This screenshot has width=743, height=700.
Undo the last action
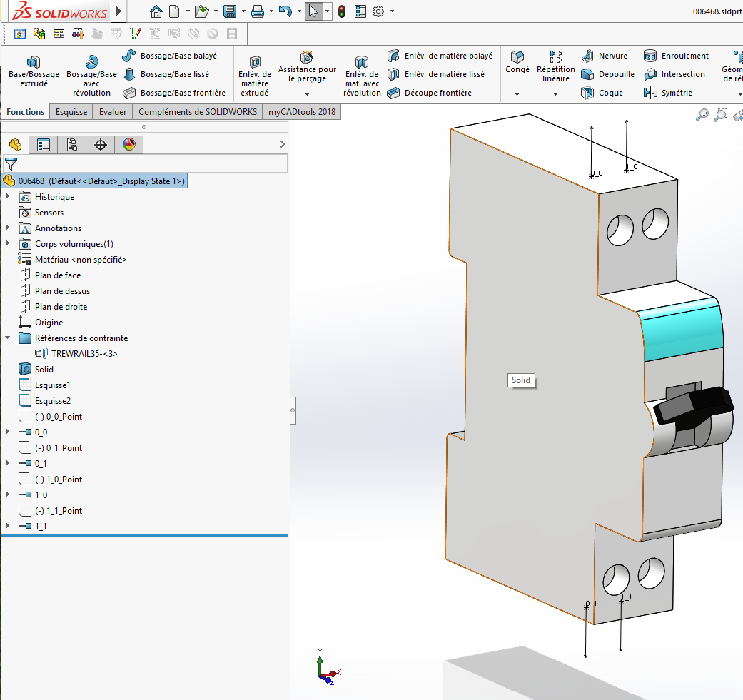click(285, 11)
